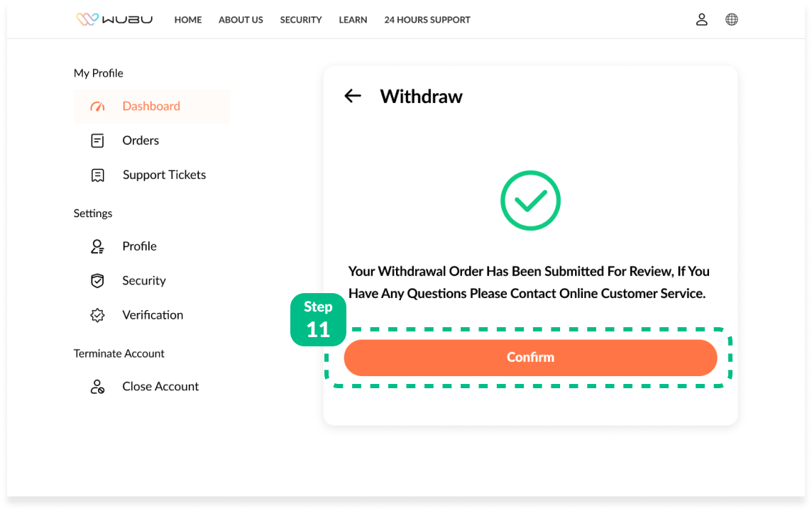Click the Verification badge icon

tap(97, 315)
